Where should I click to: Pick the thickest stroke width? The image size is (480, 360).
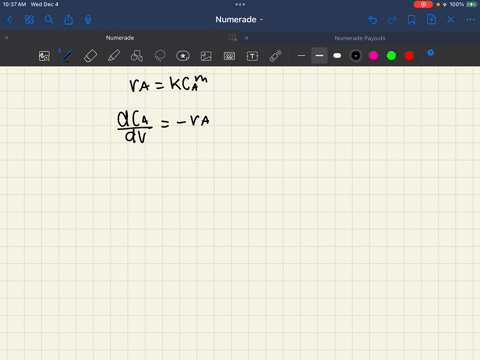click(x=337, y=56)
